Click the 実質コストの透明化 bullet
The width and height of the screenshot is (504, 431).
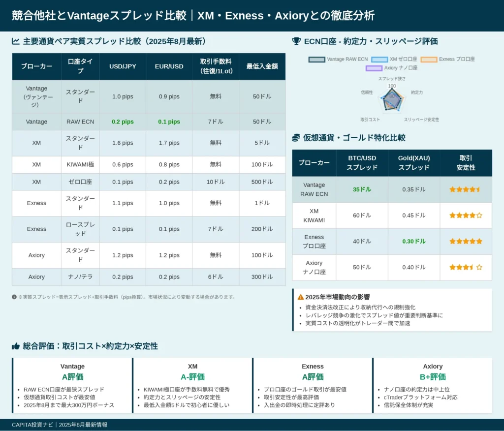click(358, 323)
